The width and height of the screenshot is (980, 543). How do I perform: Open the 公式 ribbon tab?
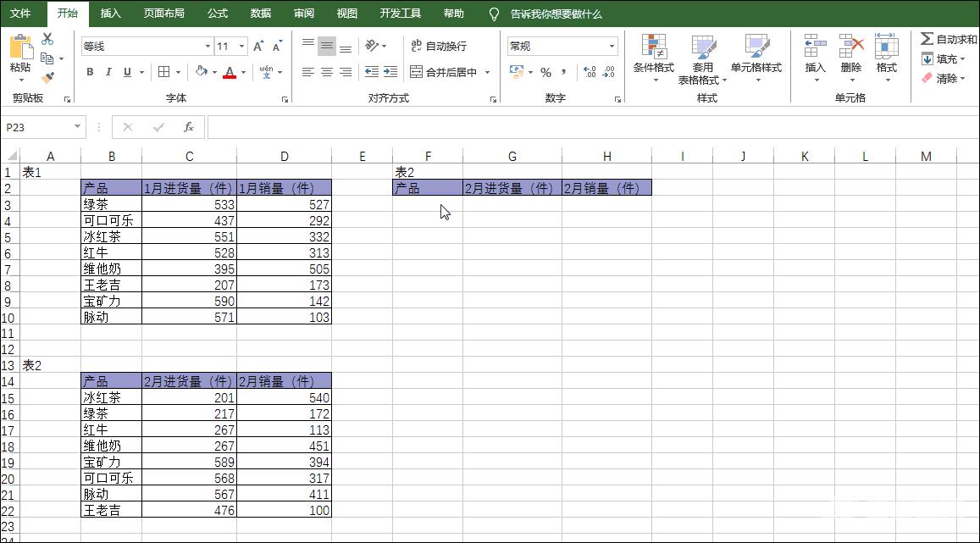(217, 14)
